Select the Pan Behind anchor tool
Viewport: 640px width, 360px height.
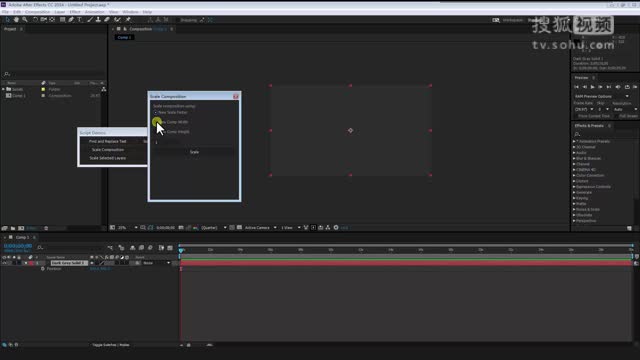tap(52, 20)
